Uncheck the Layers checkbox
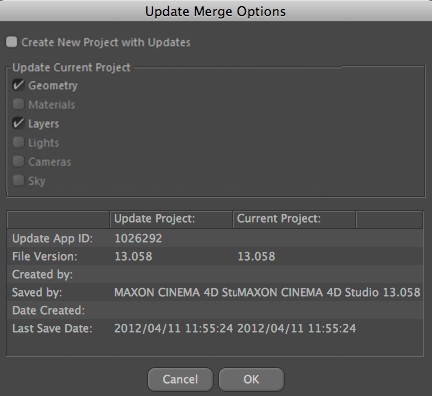 (x=18, y=124)
